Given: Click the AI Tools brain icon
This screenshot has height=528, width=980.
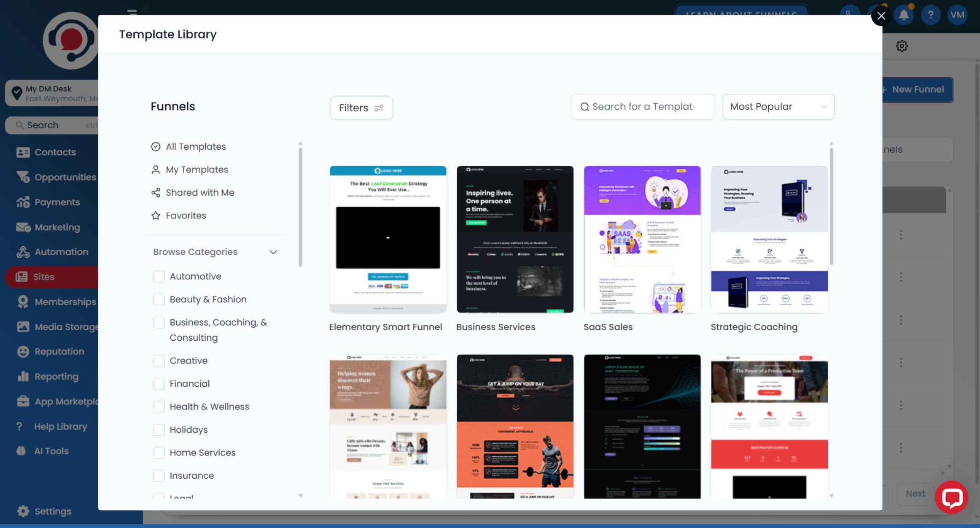Looking at the screenshot, I should click(21, 451).
